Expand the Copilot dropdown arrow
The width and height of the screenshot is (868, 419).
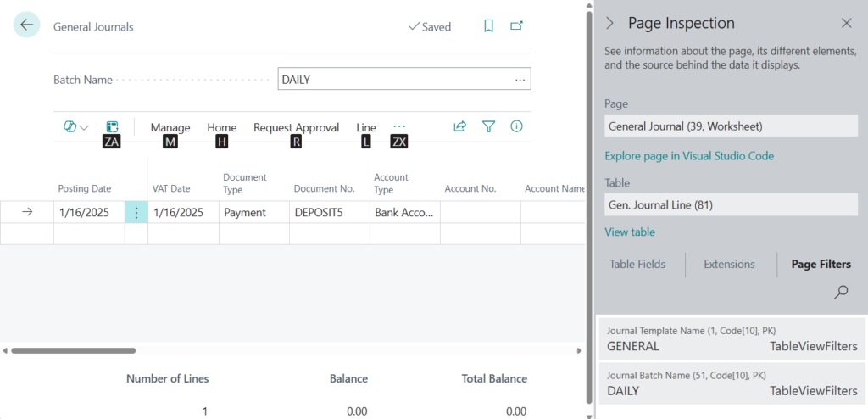tap(84, 128)
